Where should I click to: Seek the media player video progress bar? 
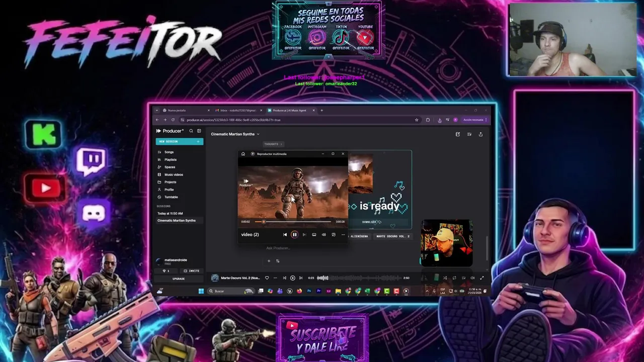click(x=293, y=222)
